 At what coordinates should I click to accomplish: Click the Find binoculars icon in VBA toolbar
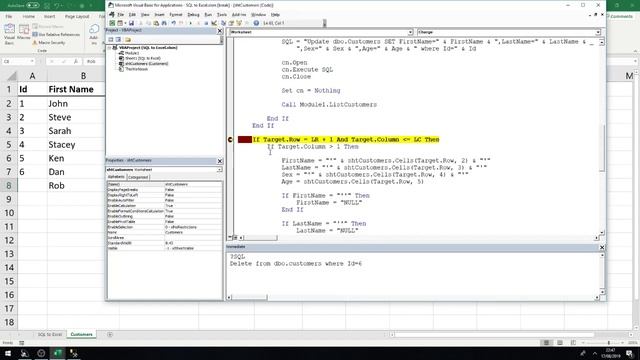pos(164,23)
